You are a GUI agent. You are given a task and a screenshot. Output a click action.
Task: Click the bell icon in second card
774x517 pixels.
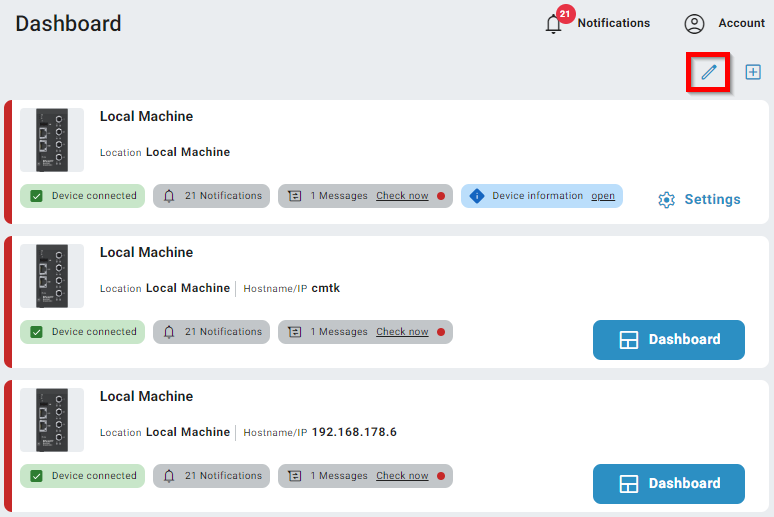click(169, 332)
